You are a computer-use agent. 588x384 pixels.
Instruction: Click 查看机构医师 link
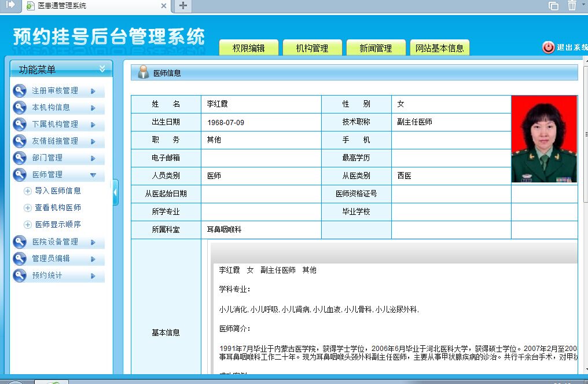(x=58, y=207)
